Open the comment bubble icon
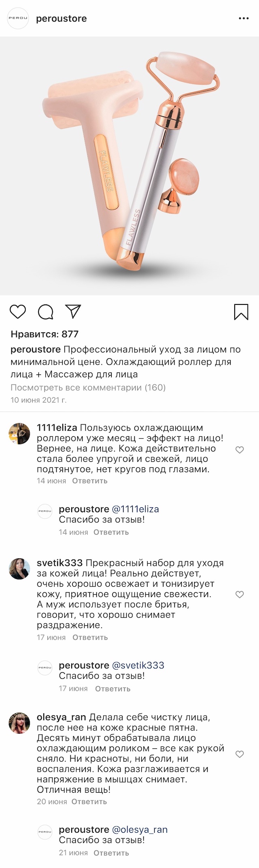The width and height of the screenshot is (259, 868). 45,312
